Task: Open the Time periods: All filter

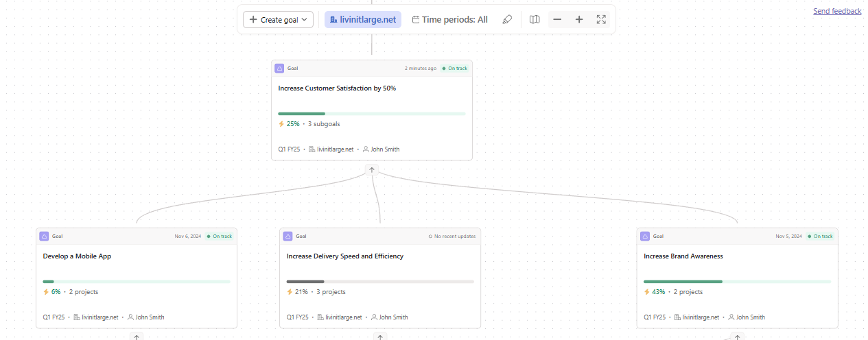Action: 450,20
